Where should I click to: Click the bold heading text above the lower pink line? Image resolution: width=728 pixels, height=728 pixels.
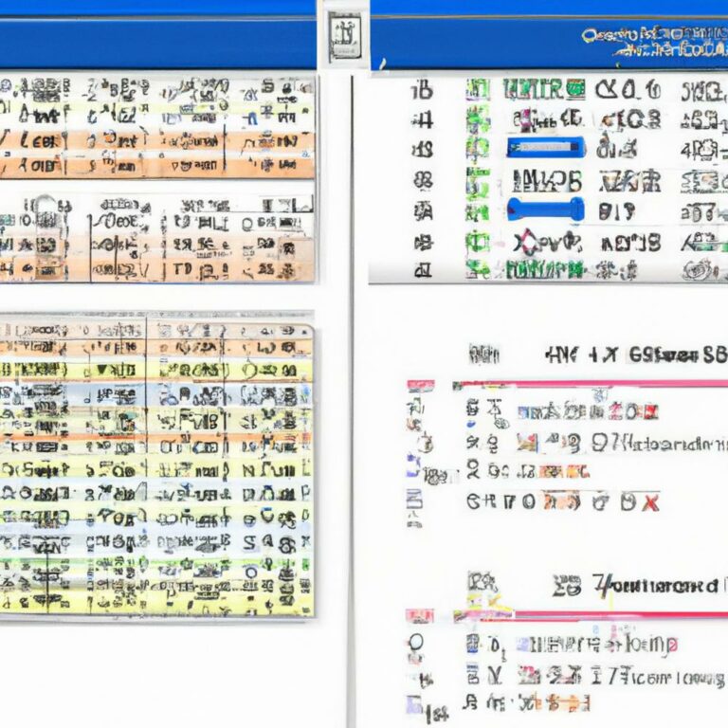pyautogui.click(x=655, y=586)
